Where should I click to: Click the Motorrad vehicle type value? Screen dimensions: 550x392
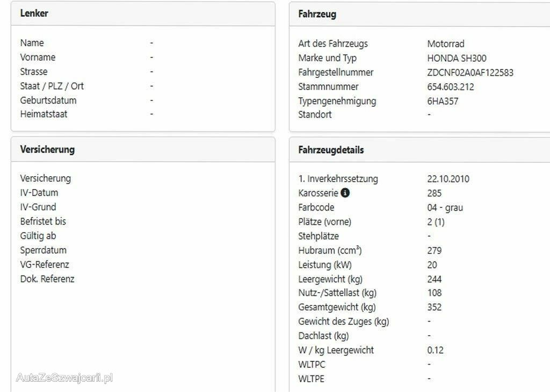pos(446,44)
